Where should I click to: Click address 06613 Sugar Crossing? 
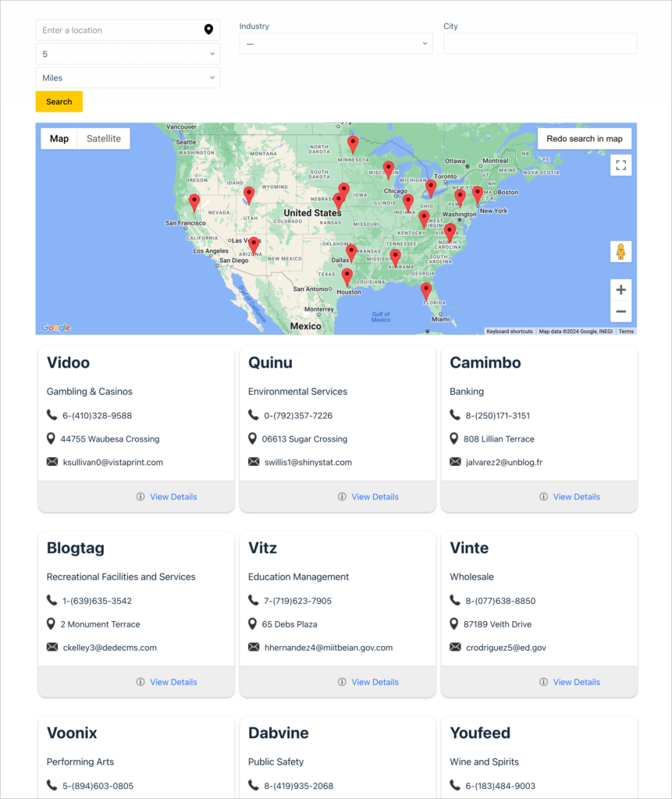pos(304,439)
